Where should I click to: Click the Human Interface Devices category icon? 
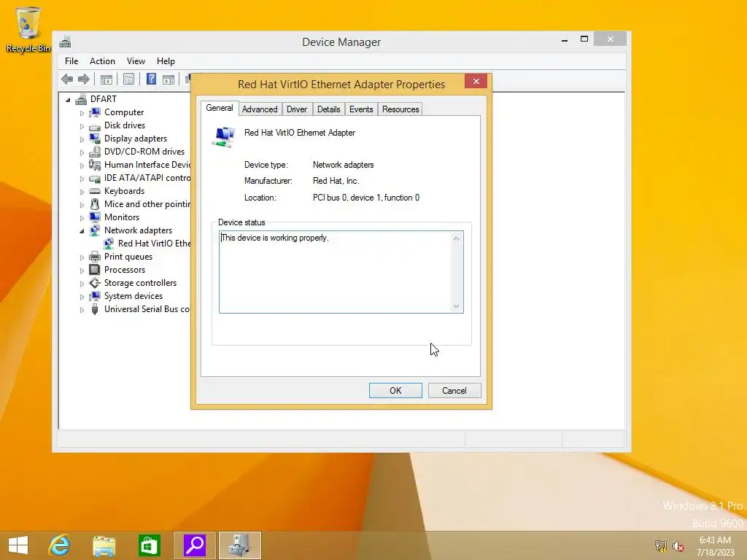pos(95,165)
